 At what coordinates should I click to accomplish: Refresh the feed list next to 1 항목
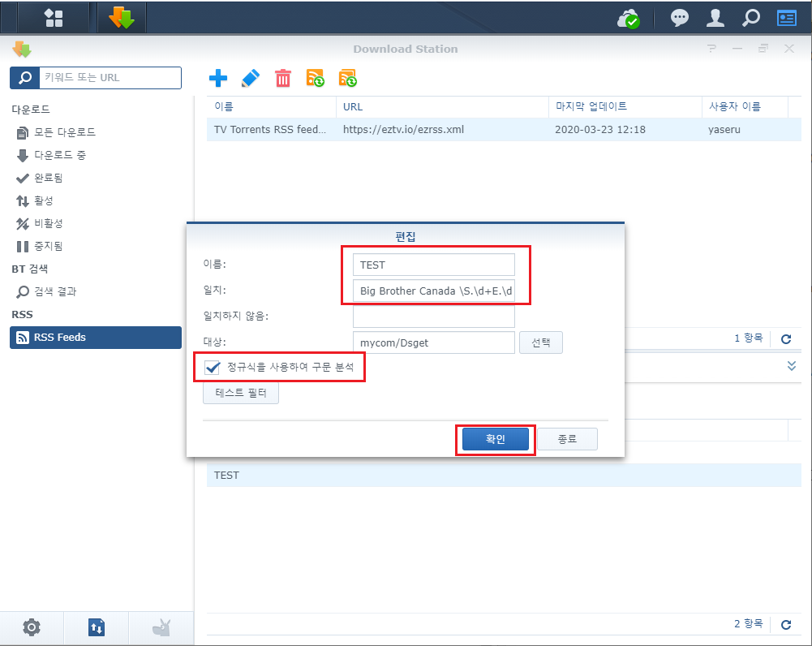point(786,338)
